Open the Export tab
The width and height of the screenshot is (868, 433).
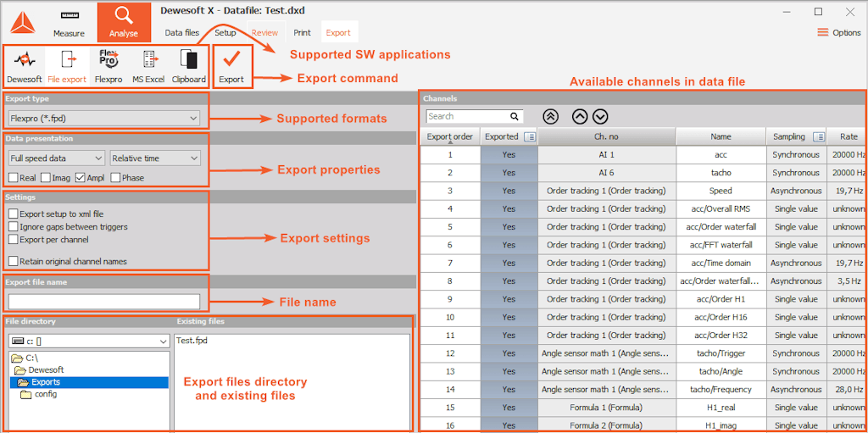(338, 33)
